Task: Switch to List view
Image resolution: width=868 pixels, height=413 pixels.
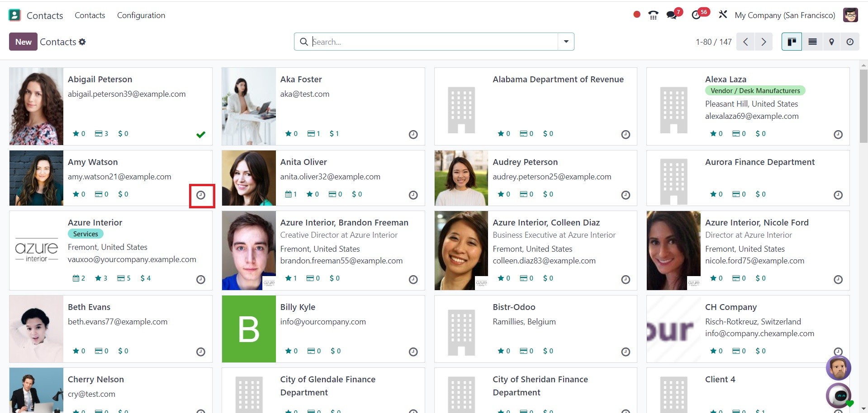Action: (x=812, y=42)
